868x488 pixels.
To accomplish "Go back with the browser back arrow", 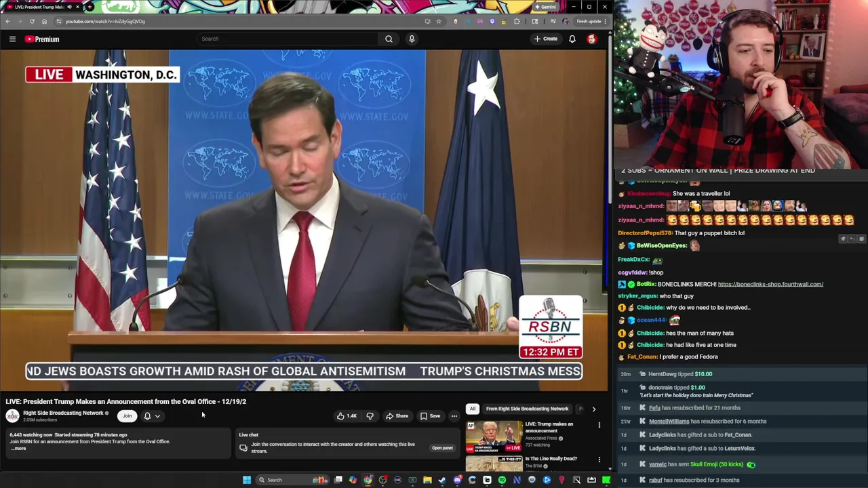I will [7, 21].
